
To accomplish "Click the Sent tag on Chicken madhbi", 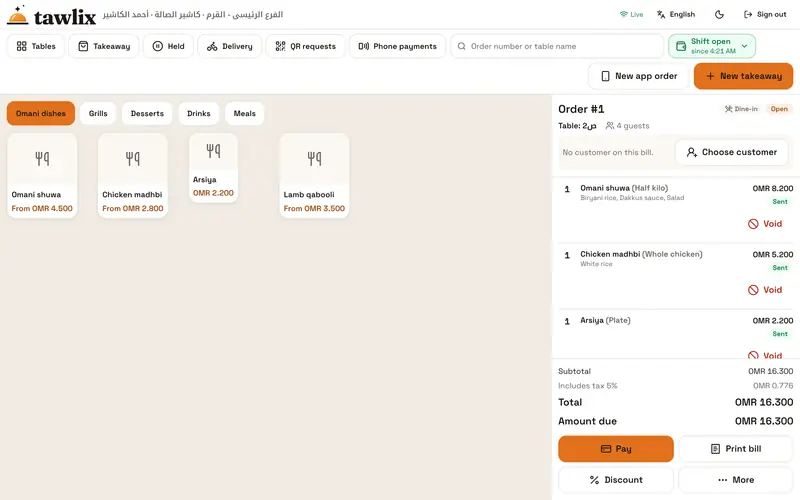I will pyautogui.click(x=780, y=268).
